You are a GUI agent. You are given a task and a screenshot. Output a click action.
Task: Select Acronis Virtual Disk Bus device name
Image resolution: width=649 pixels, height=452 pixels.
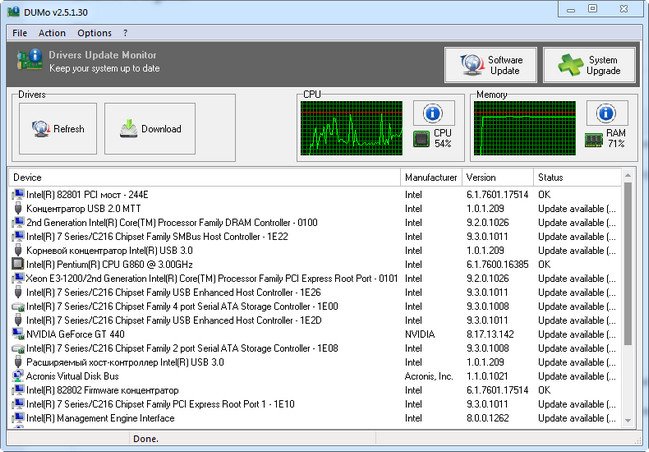tap(72, 376)
